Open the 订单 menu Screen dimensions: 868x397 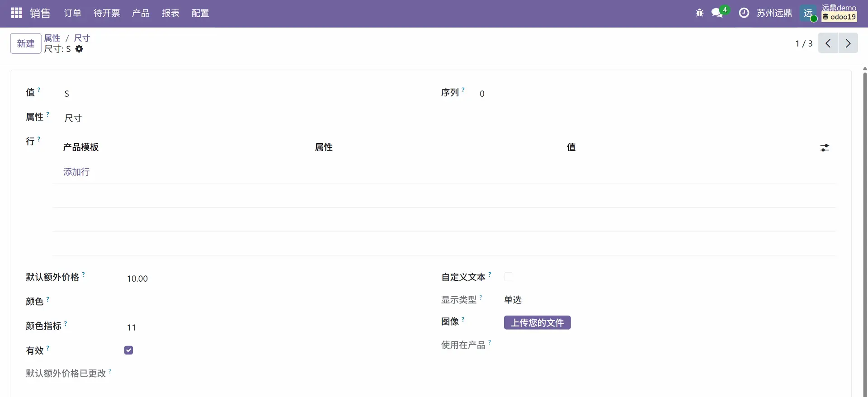click(x=72, y=13)
